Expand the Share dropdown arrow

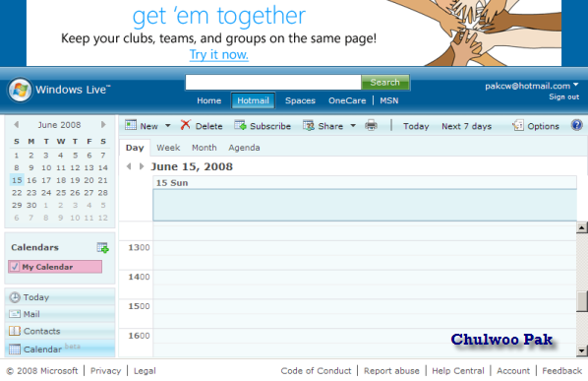click(x=353, y=126)
